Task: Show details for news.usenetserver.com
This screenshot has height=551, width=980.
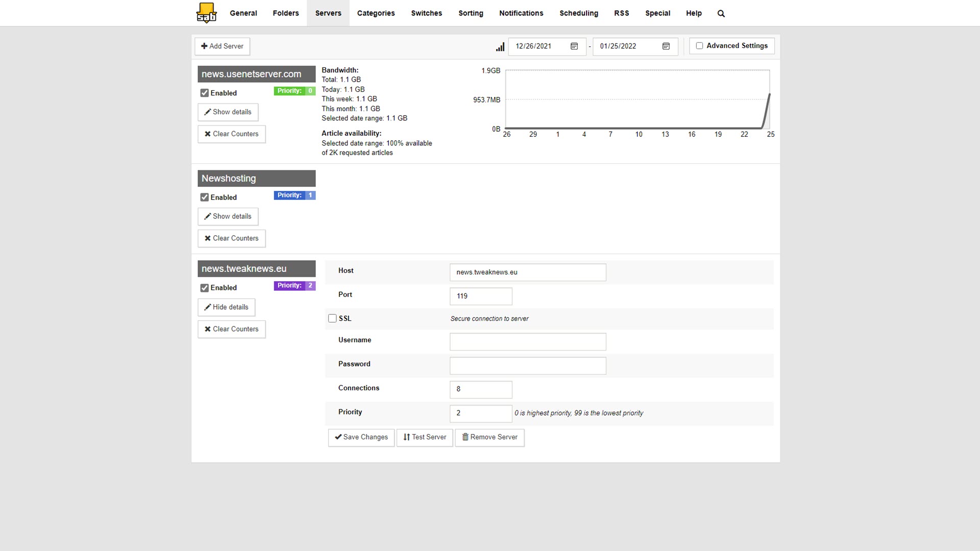Action: point(228,112)
